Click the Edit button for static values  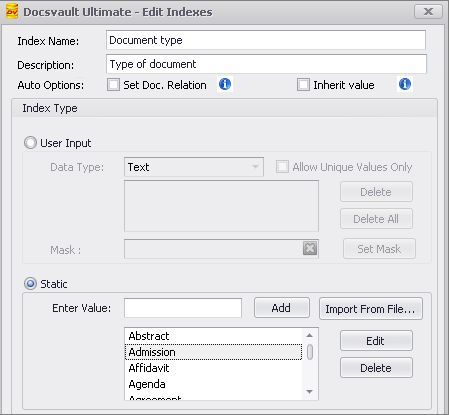tap(376, 341)
